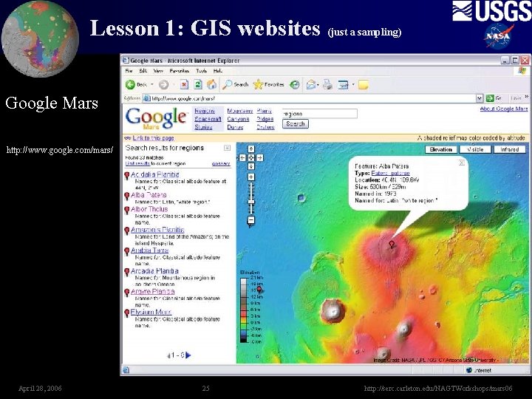This screenshot has width=532, height=399.
Task: Open Argyre Planitia result link
Action: coord(153,291)
